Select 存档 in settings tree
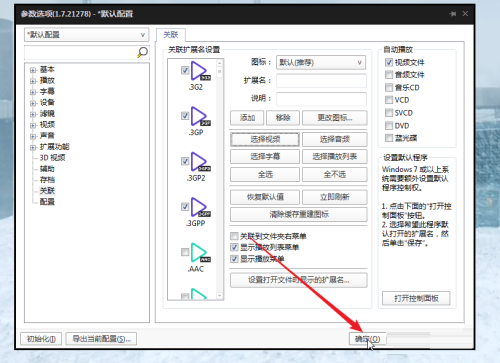Viewport: 500px width, 363px height. click(47, 180)
